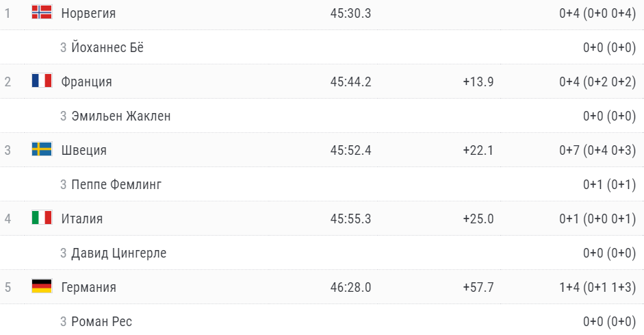Open the Норвегия team link
This screenshot has width=644, height=335.
coord(88,13)
